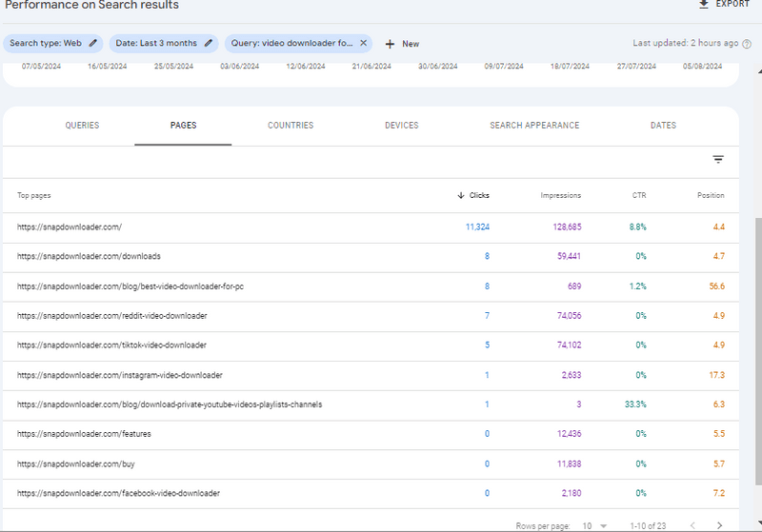Screen dimensions: 762x532
Task: Click the 8.8% CTR value
Action: pyautogui.click(x=637, y=227)
